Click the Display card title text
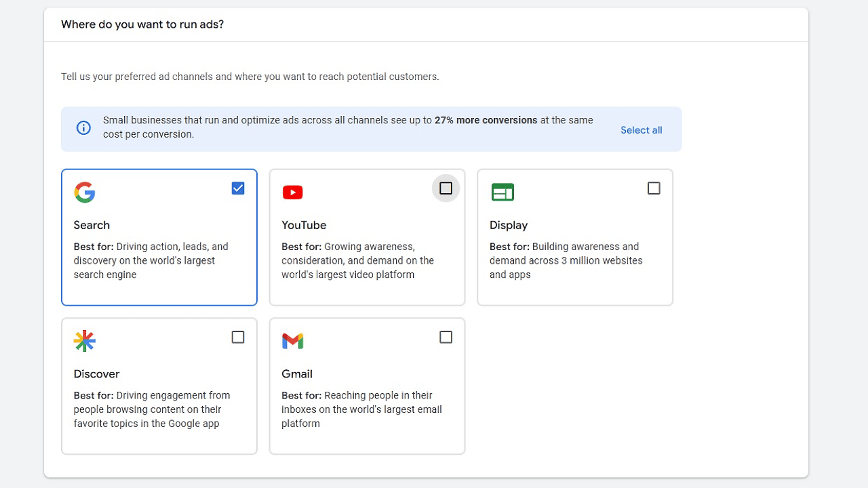Screen dimensions: 868x488 pyautogui.click(x=509, y=225)
